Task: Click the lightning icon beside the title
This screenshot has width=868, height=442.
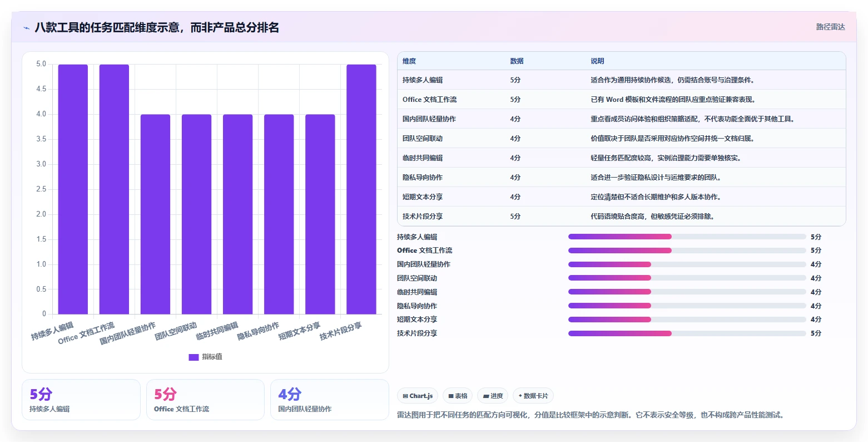Action: [26, 28]
